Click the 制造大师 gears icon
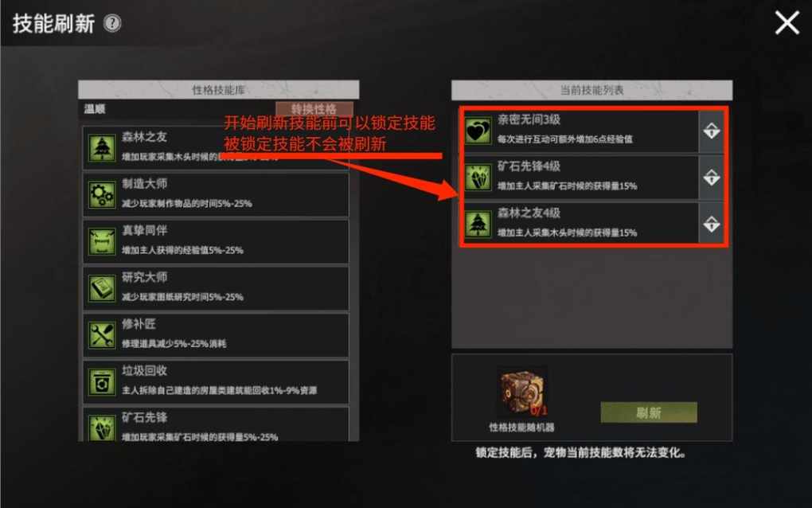This screenshot has height=508, width=812. (102, 195)
